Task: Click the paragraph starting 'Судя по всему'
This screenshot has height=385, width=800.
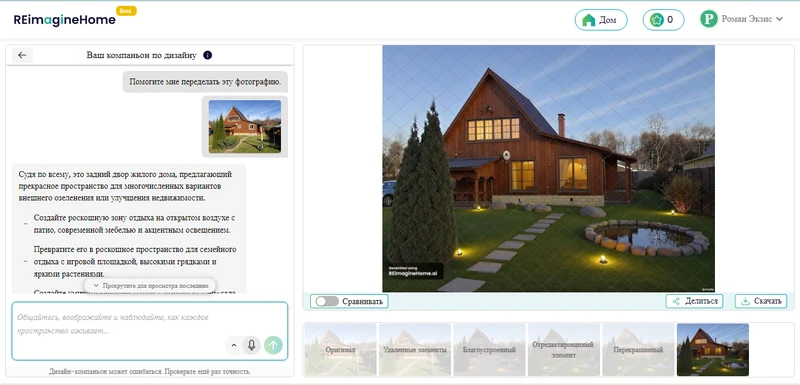Action: click(125, 186)
